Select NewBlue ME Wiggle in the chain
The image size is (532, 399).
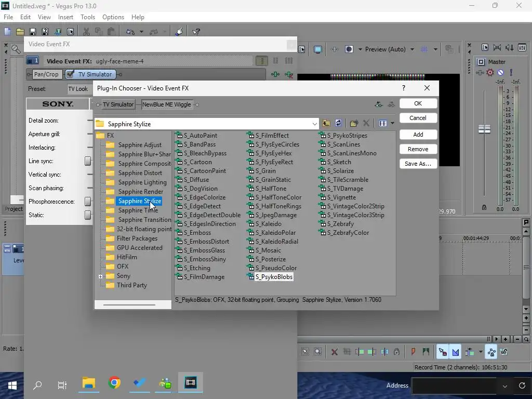[167, 104]
